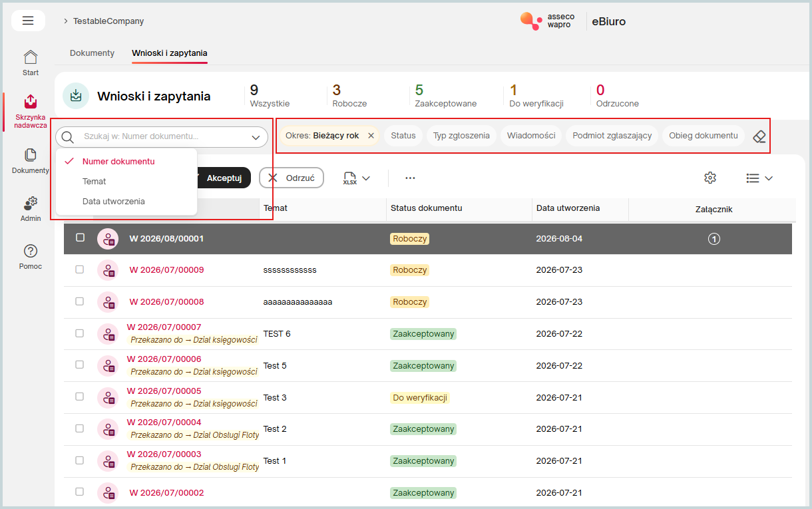The width and height of the screenshot is (812, 509).
Task: Click document icon of W 2026/07/00003
Action: pyautogui.click(x=108, y=461)
